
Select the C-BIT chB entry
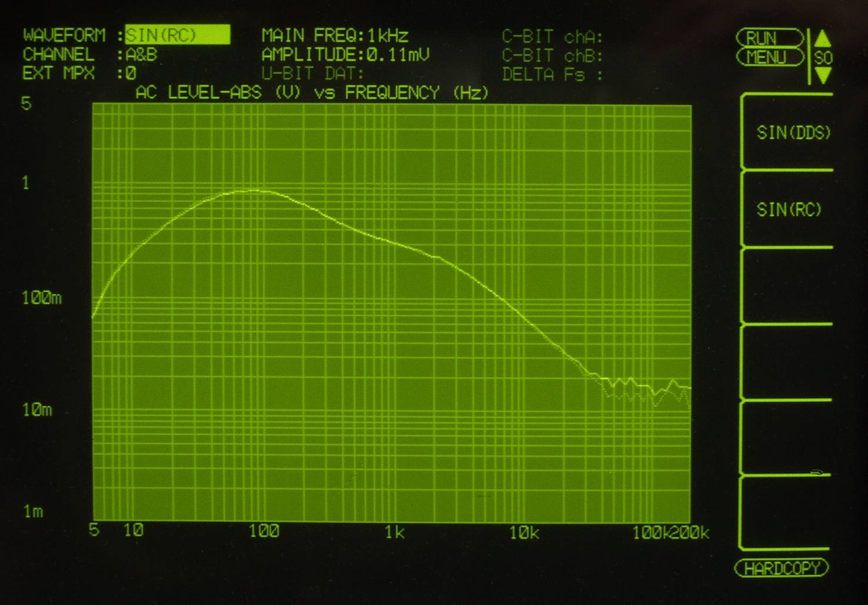coord(552,56)
